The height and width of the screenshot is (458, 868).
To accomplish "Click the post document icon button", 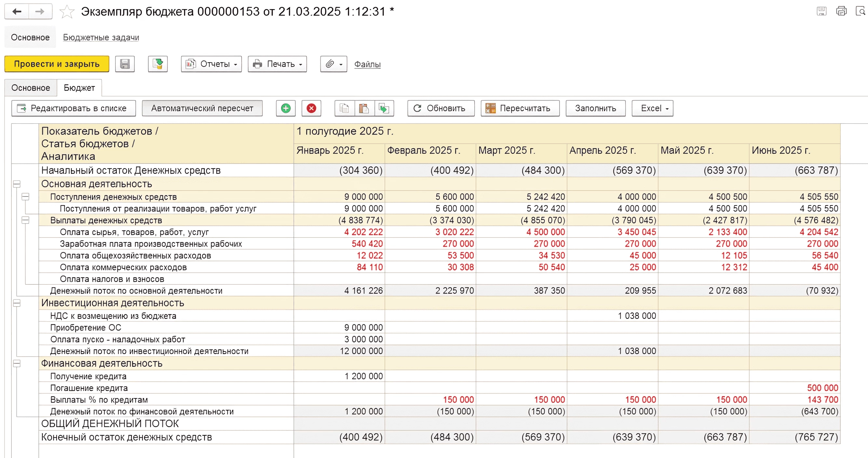I will [158, 64].
